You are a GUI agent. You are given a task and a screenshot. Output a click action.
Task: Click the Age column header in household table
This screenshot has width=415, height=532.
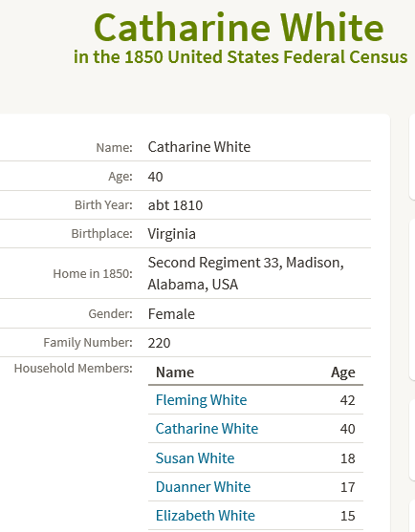(x=343, y=372)
